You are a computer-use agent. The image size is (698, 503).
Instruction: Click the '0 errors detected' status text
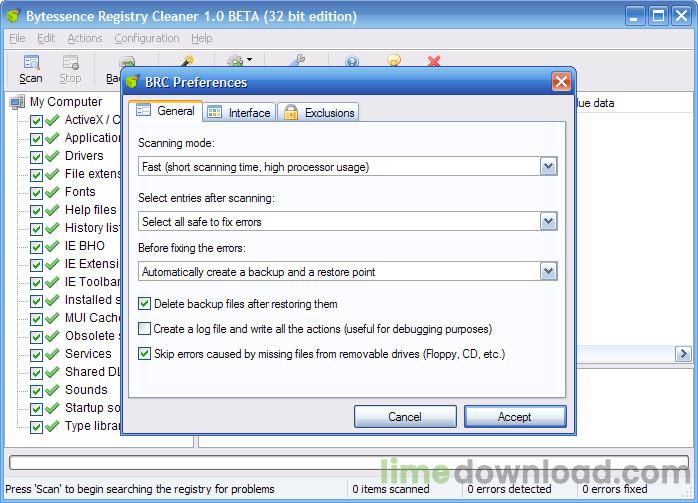point(509,489)
